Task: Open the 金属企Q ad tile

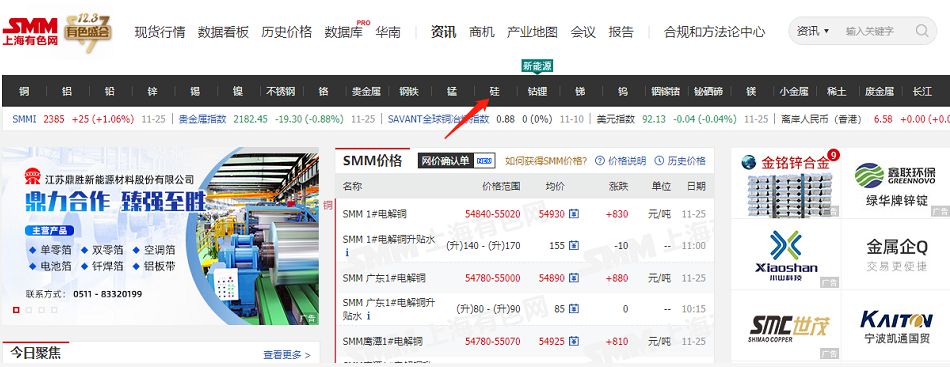Action: [895, 254]
